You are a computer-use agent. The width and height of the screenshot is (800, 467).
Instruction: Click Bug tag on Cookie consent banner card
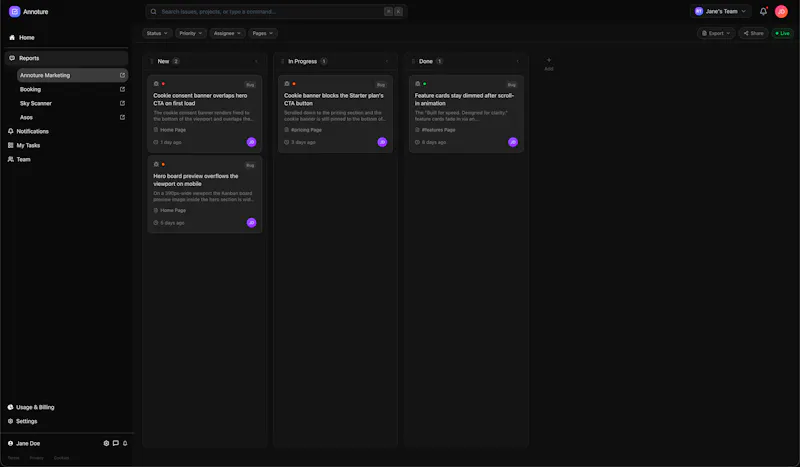click(250, 85)
